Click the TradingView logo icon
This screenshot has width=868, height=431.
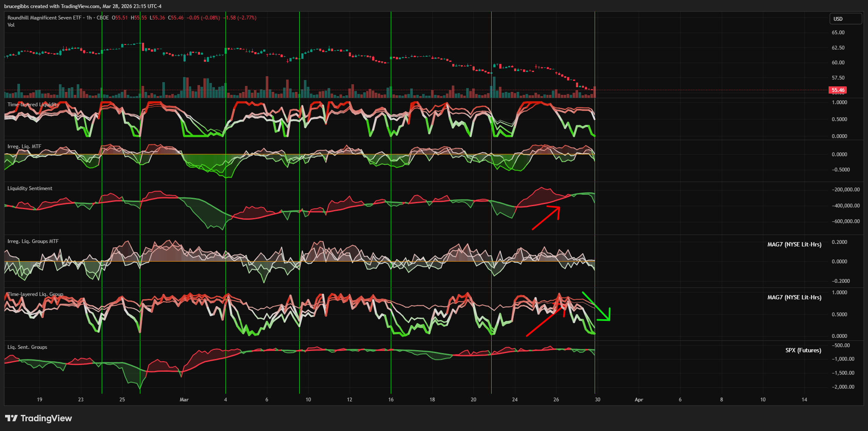click(11, 418)
